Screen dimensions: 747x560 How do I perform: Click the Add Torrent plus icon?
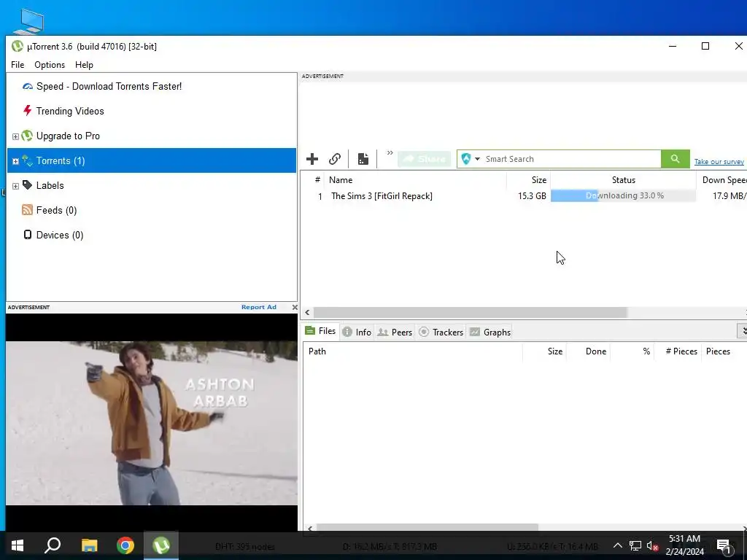[312, 159]
